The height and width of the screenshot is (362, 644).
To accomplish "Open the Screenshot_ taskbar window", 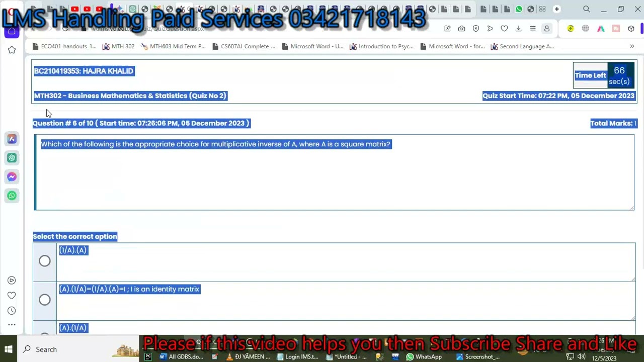I will pos(478,357).
